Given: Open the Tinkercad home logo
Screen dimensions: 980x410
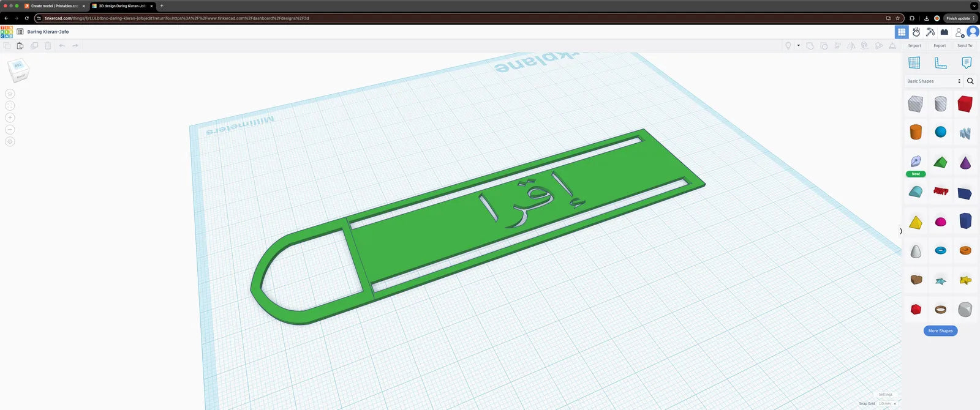Looking at the screenshot, I should pos(7,32).
